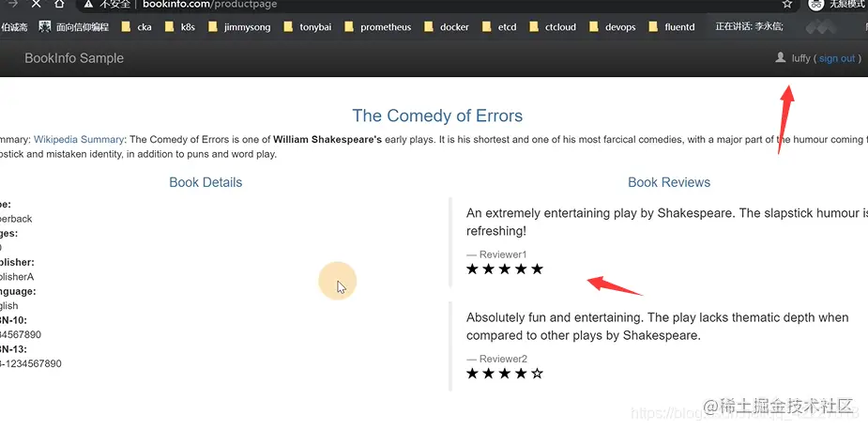Click the Book Details heading
The width and height of the screenshot is (868, 430).
tap(206, 182)
